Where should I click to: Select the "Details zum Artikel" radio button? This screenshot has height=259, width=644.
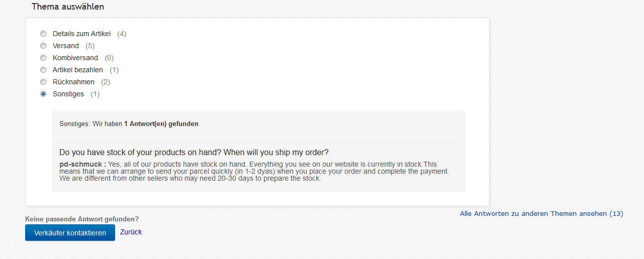pos(43,34)
